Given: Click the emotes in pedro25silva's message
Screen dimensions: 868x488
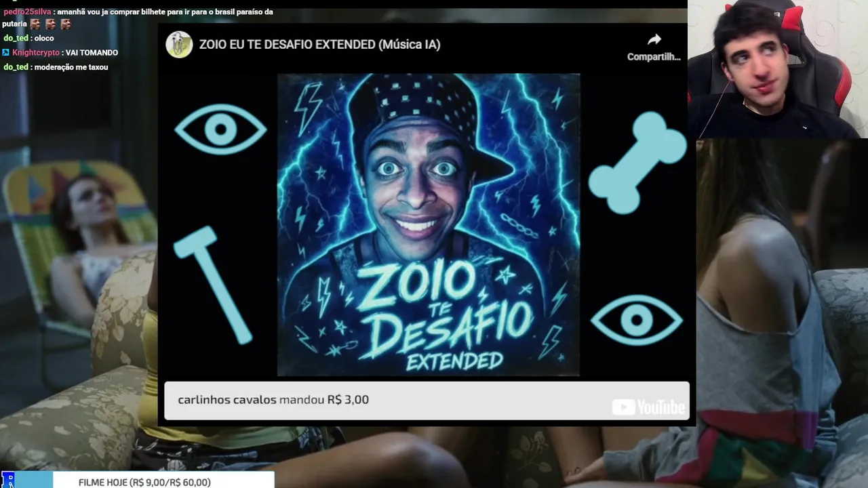Looking at the screenshot, I should point(51,24).
